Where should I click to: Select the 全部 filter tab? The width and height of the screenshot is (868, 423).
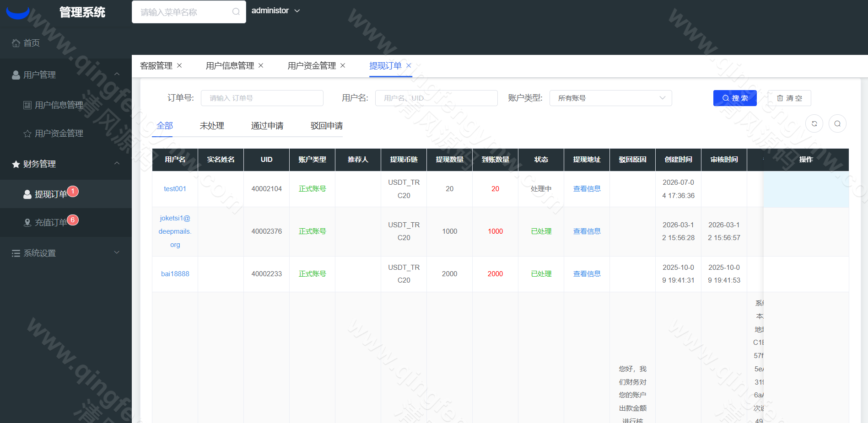[x=165, y=126]
